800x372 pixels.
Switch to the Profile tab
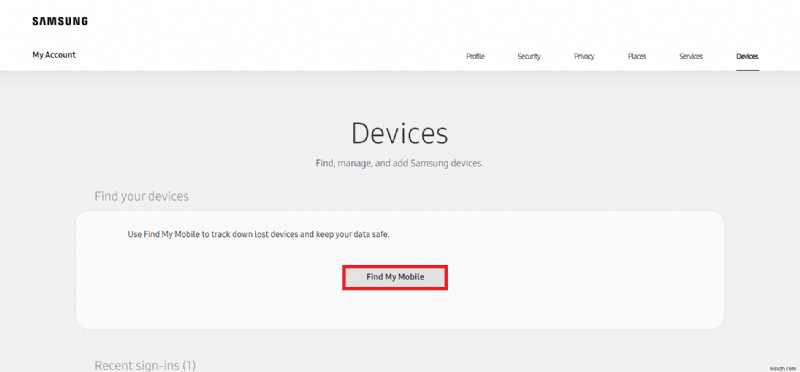pos(475,57)
